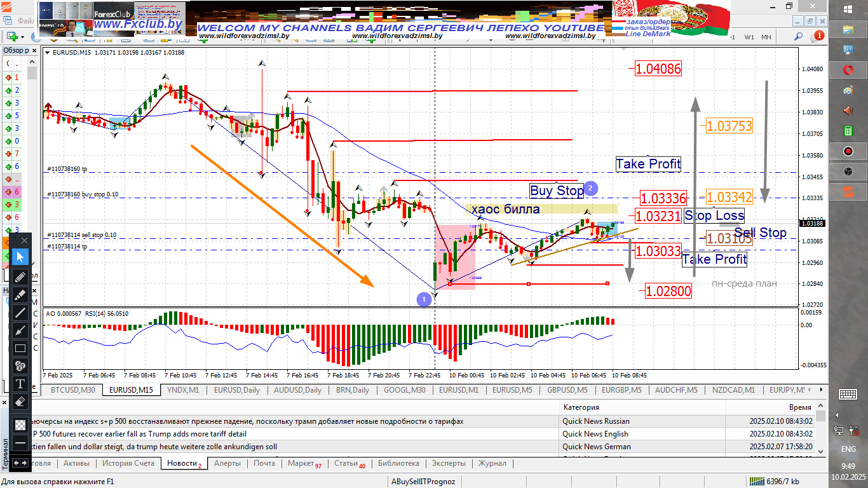Open the Активы terminal tab
The height and width of the screenshot is (488, 868).
(x=76, y=463)
